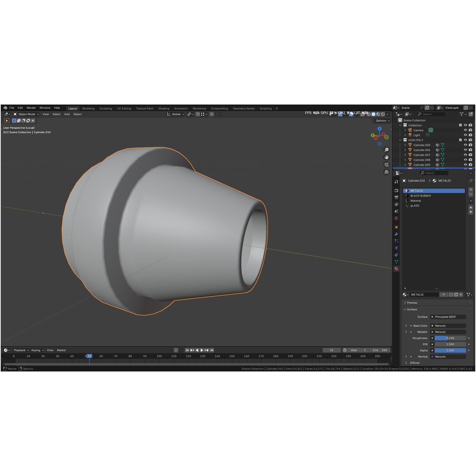The width and height of the screenshot is (476, 476).
Task: Open the Scene properties tab
Action: click(396, 211)
